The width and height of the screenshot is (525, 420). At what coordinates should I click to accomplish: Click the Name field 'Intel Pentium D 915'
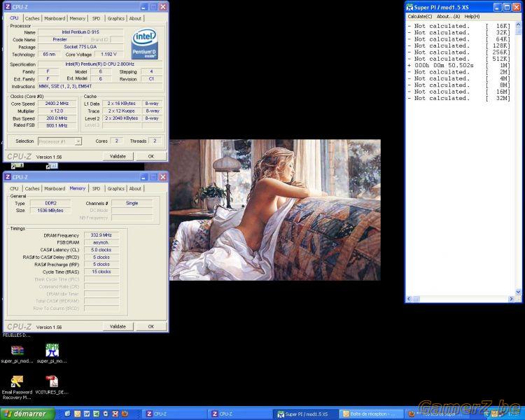click(x=80, y=32)
